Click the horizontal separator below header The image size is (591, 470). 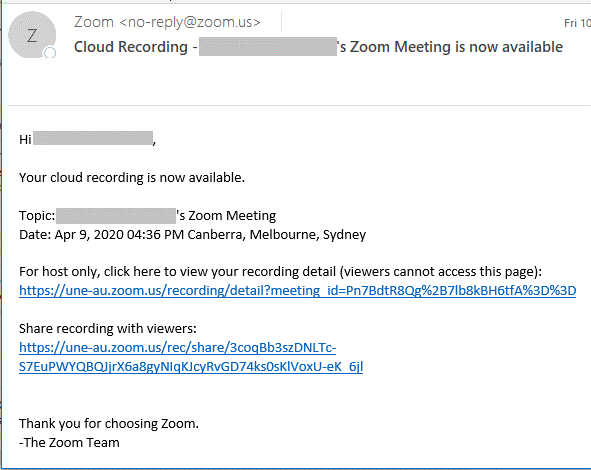299,106
